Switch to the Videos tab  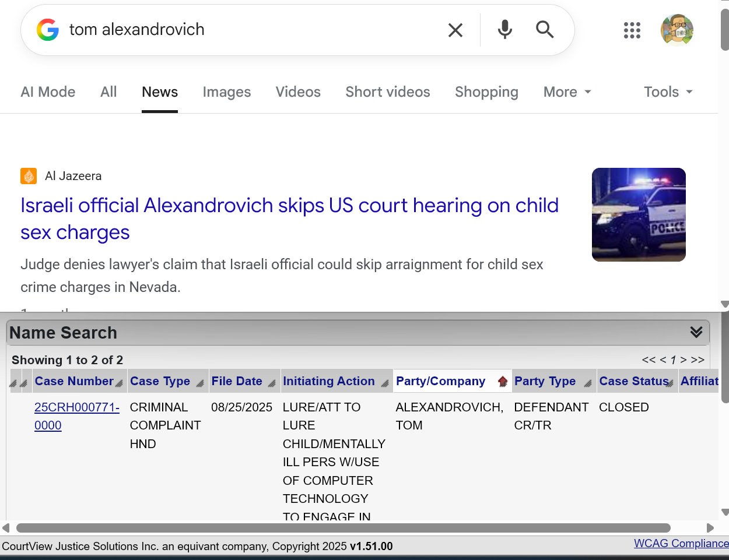[298, 92]
